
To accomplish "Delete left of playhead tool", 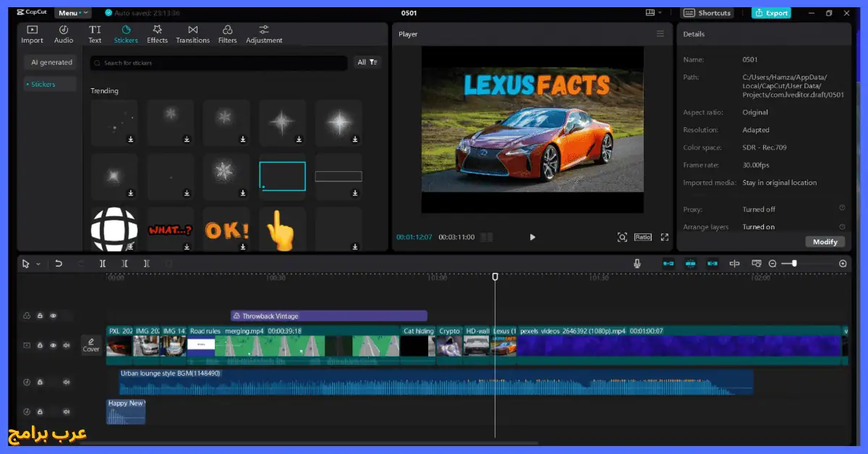I will (124, 264).
